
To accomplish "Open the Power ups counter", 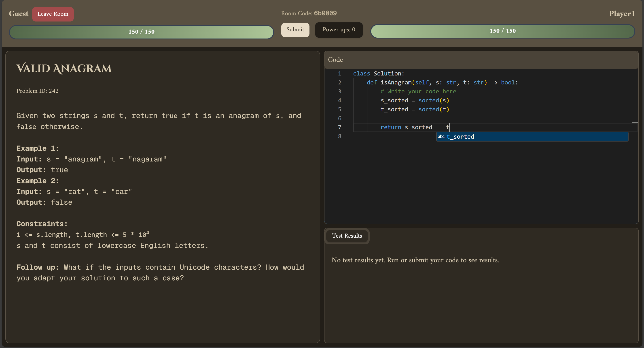I will pyautogui.click(x=339, y=30).
